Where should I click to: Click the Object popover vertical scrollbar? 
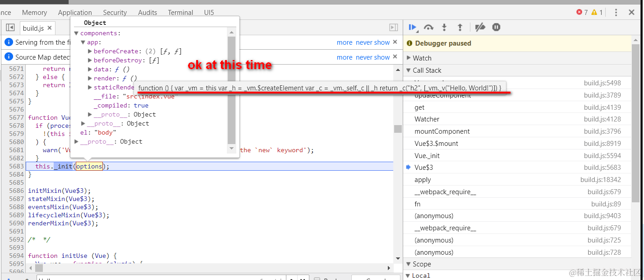(x=232, y=90)
